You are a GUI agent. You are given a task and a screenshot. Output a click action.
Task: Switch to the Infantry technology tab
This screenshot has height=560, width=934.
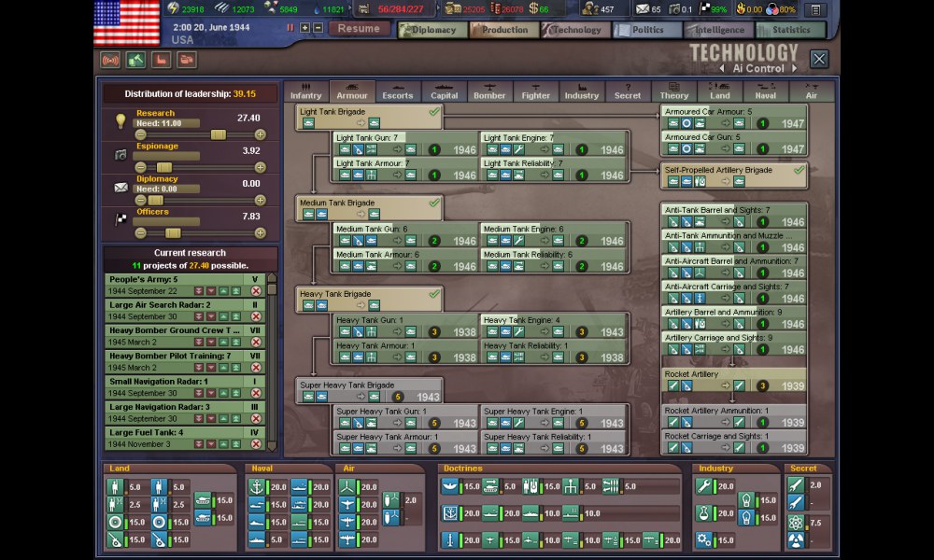[306, 91]
